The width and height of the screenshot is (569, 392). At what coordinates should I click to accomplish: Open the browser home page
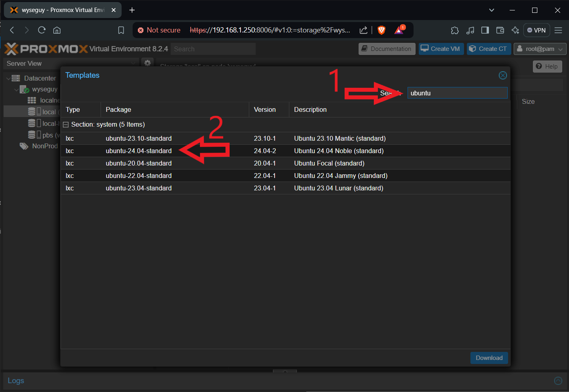(x=57, y=30)
